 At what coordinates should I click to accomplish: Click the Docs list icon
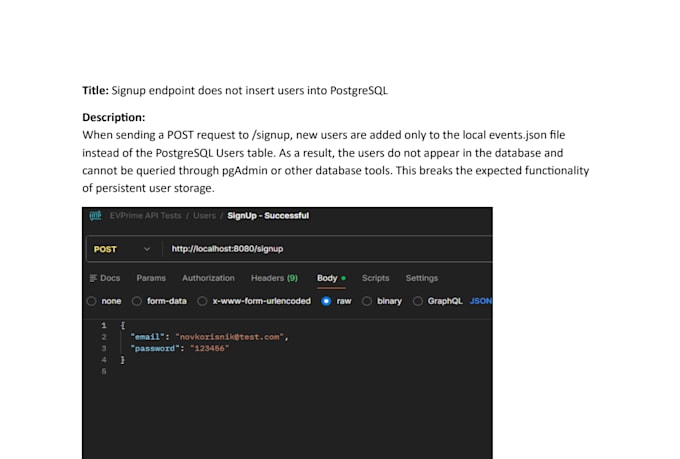[93, 278]
